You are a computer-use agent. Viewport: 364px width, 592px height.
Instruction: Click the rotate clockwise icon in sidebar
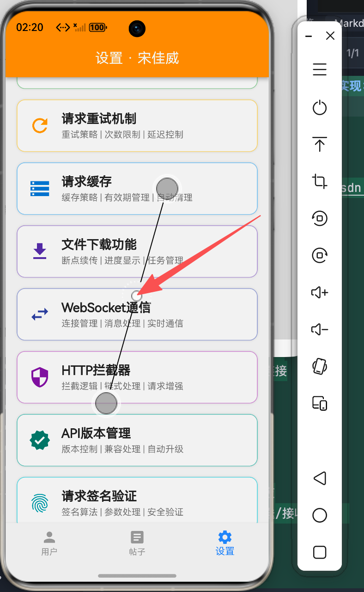pos(320,255)
